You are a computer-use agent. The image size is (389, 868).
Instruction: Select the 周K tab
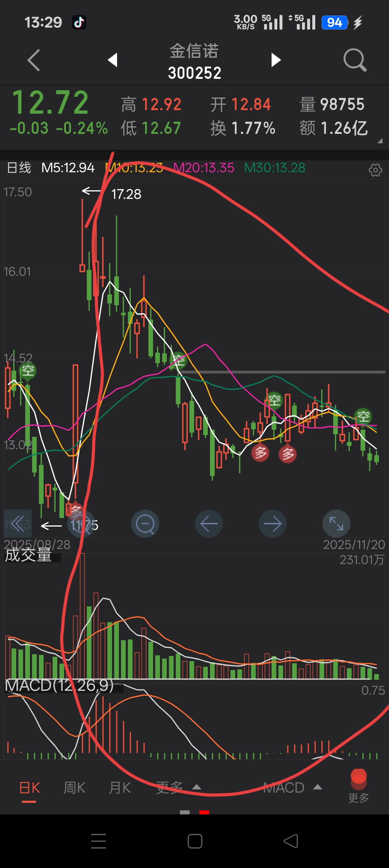click(75, 788)
